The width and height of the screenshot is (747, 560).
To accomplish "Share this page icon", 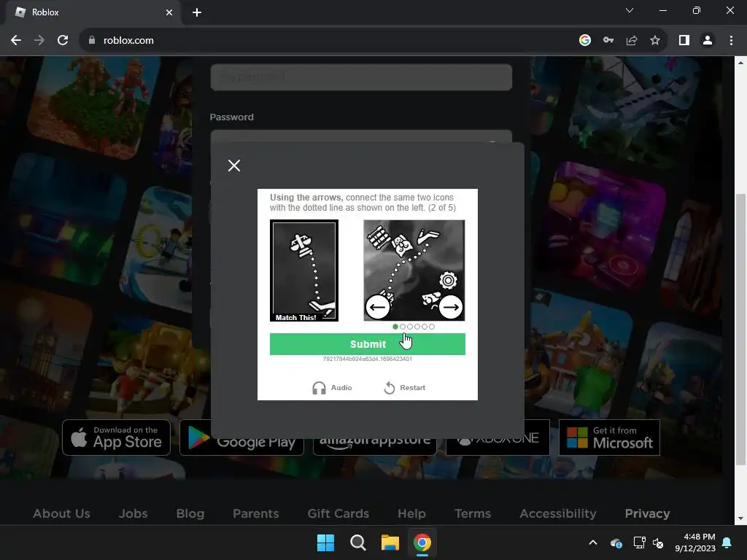I will click(632, 41).
